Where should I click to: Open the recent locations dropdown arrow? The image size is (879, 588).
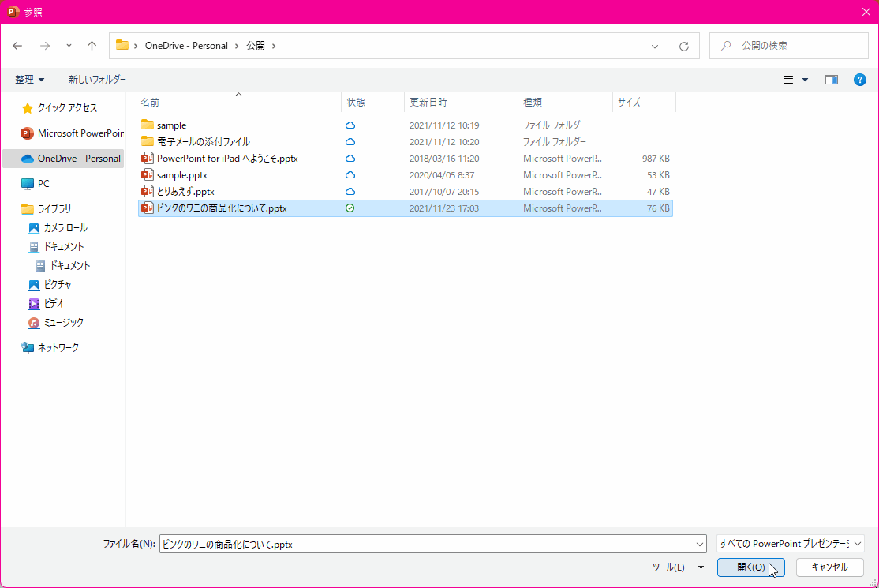[69, 46]
